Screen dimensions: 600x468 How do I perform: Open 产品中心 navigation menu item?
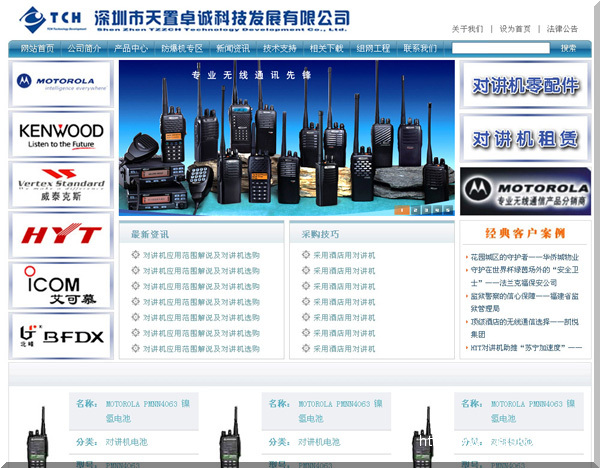pos(130,48)
